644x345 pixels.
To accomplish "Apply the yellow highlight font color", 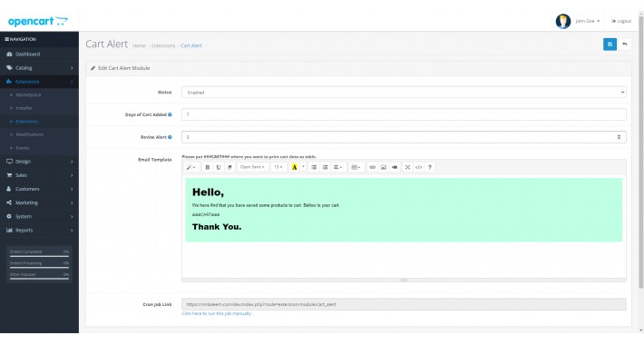I will click(294, 167).
